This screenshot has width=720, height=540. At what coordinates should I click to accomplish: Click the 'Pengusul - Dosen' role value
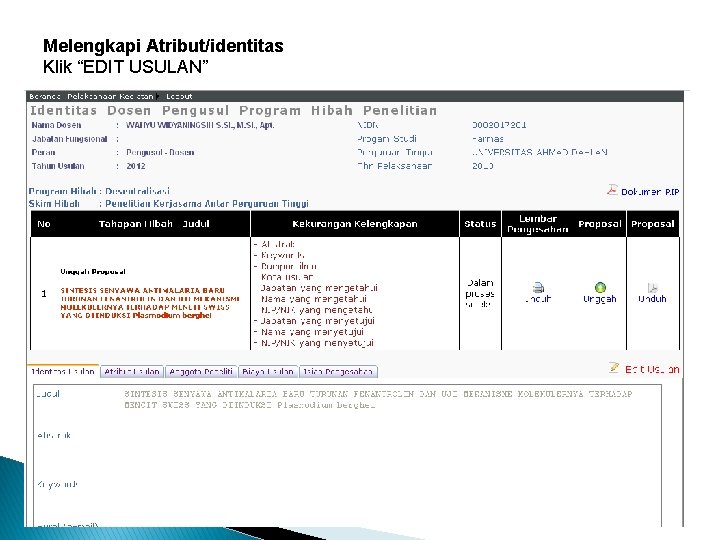tap(160, 152)
